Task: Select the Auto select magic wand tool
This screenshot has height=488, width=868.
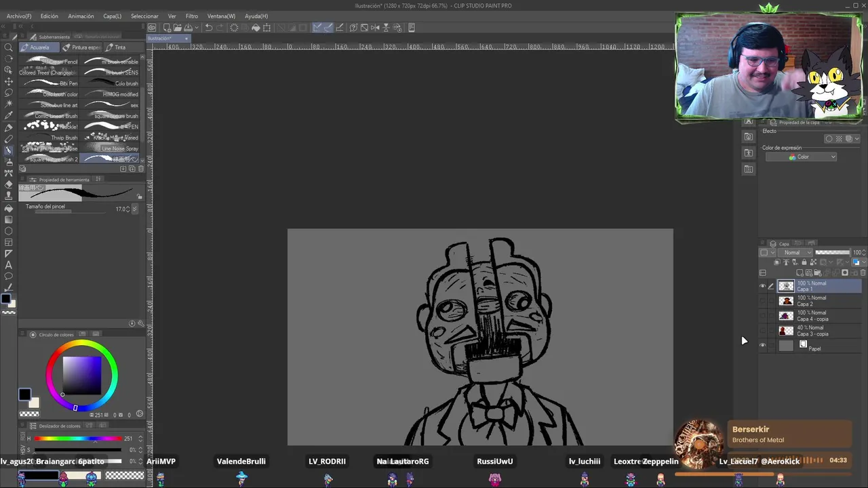Action: pos(9,105)
